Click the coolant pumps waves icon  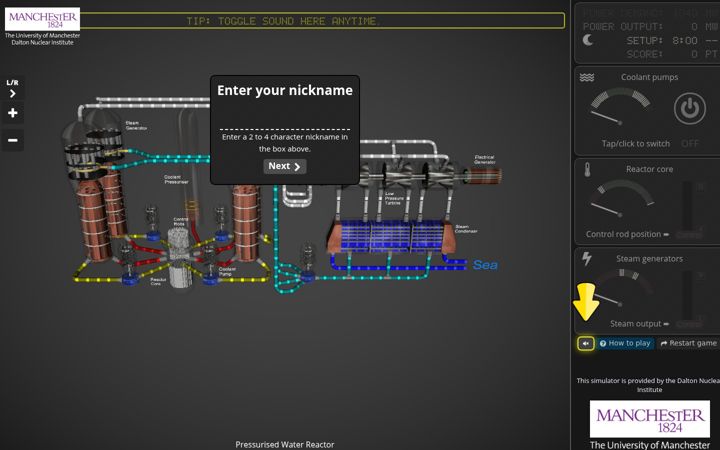(587, 78)
